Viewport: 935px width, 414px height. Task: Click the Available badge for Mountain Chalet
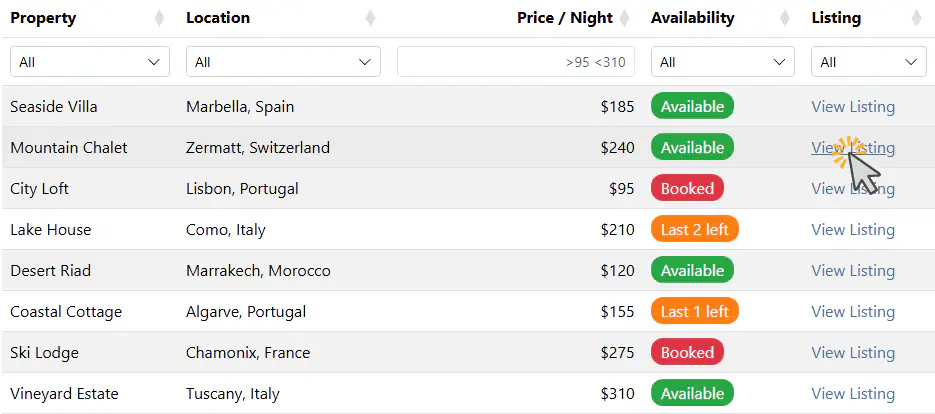[692, 148]
